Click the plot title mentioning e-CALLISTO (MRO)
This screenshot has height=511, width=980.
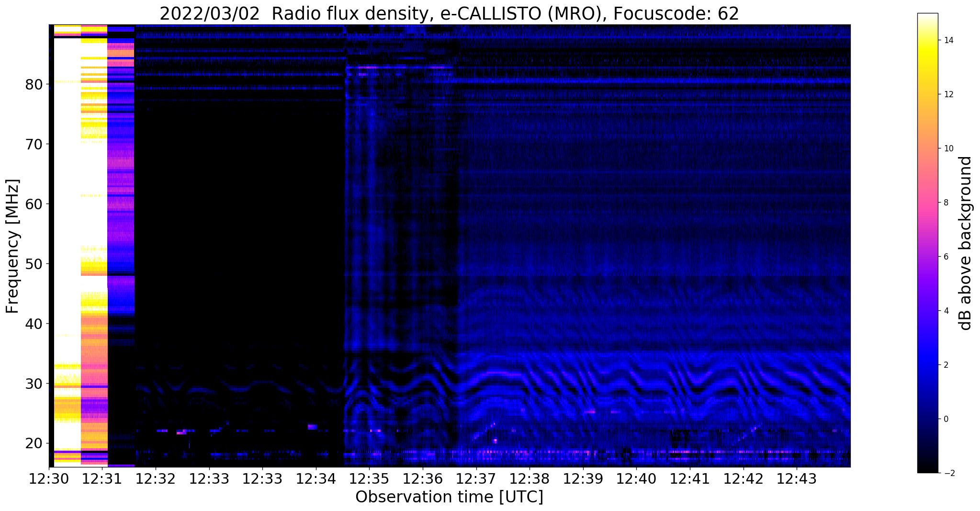[x=449, y=13]
